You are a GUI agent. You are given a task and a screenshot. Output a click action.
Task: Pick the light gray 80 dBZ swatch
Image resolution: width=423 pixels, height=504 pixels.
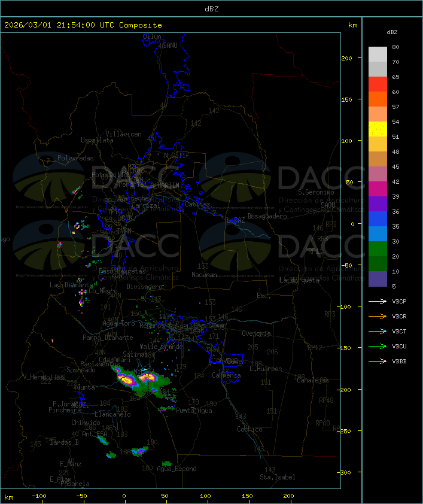[378, 54]
